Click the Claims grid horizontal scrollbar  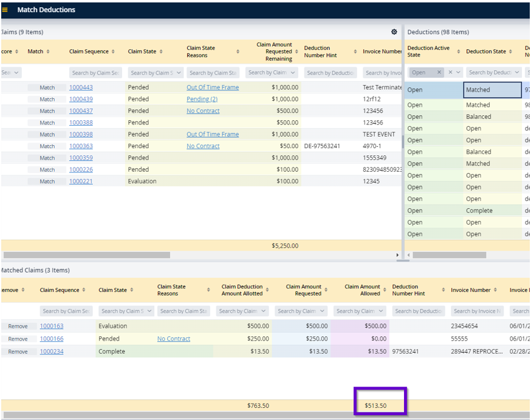[86, 255]
